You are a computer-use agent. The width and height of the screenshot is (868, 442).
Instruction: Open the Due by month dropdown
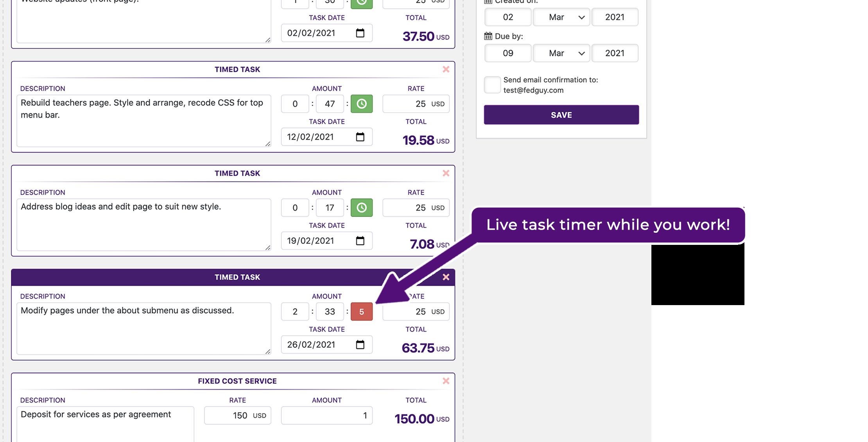tap(561, 53)
